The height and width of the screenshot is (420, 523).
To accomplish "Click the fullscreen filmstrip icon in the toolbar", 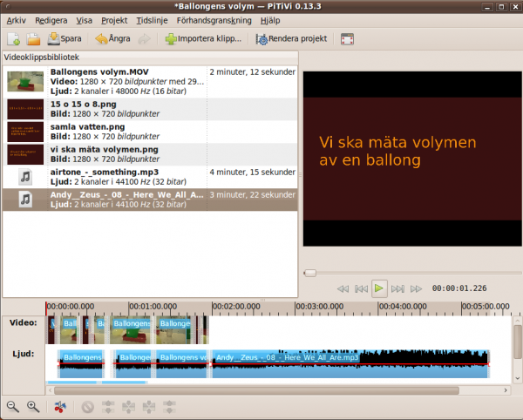I will point(348,39).
